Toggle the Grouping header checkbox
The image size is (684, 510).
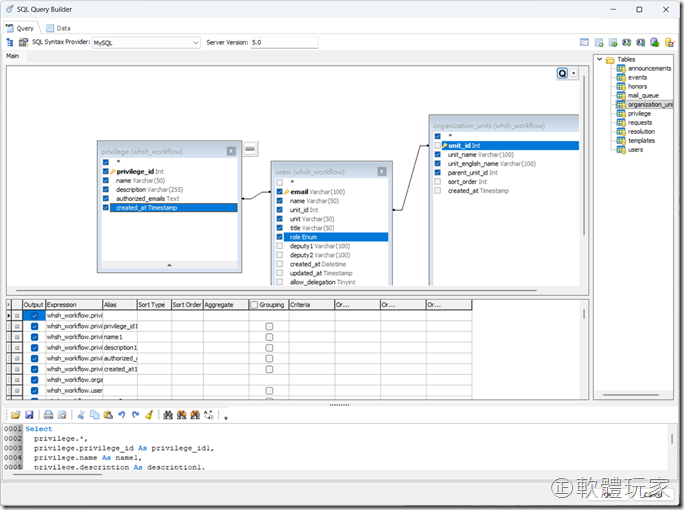coord(254,305)
